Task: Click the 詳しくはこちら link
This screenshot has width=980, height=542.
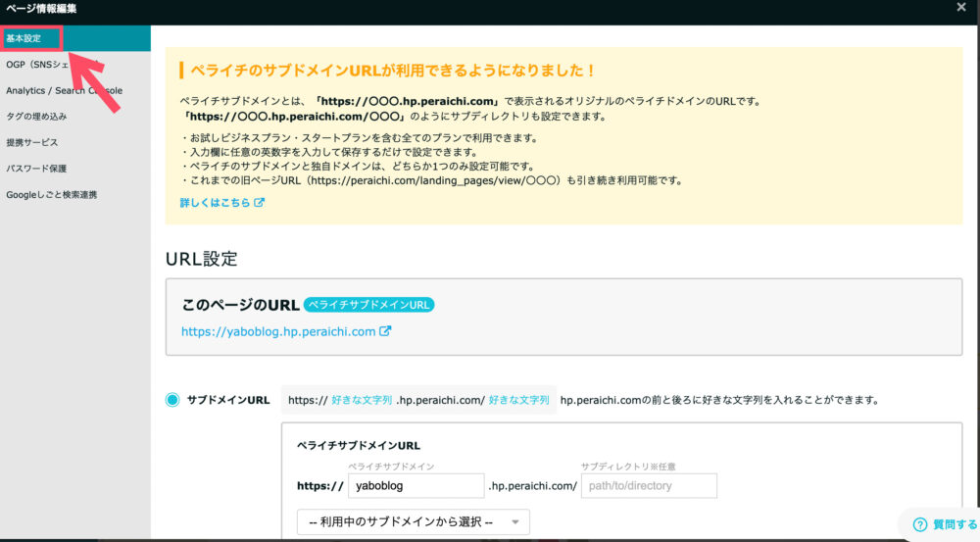Action: click(215, 203)
